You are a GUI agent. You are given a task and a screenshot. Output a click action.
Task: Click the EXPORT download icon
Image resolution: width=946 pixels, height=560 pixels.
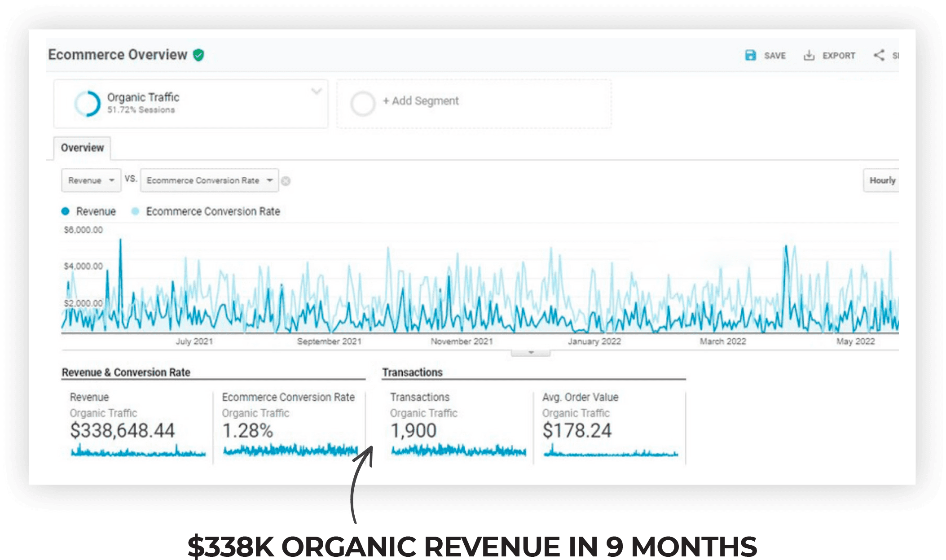[809, 55]
